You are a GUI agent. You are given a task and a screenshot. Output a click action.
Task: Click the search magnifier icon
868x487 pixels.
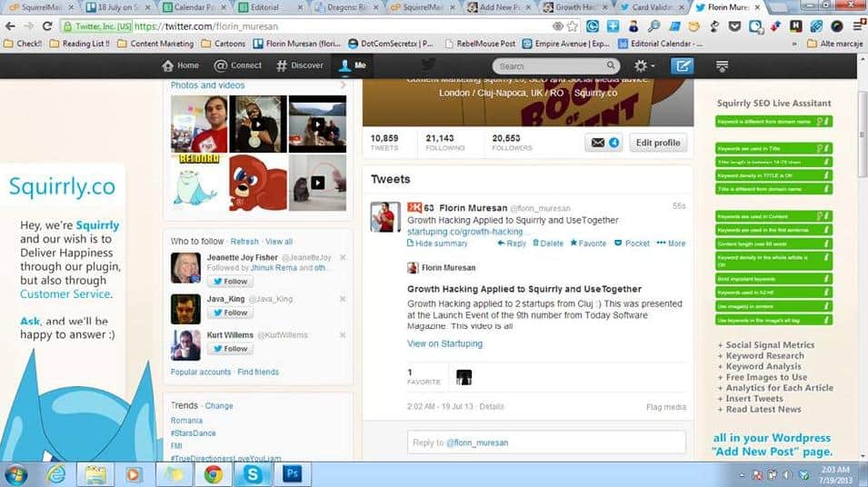610,65
